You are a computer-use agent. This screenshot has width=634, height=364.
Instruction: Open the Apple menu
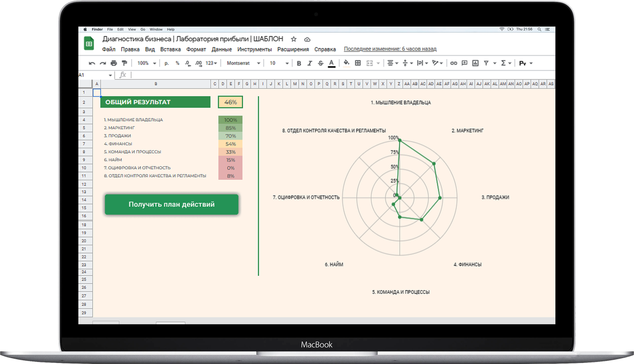coord(85,29)
